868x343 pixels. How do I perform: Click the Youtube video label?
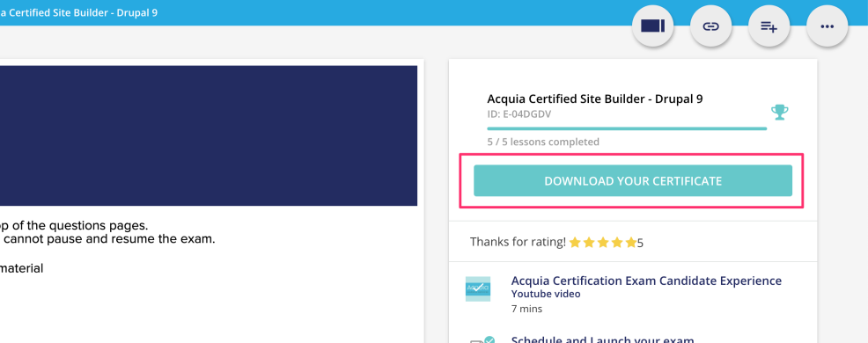tap(546, 294)
